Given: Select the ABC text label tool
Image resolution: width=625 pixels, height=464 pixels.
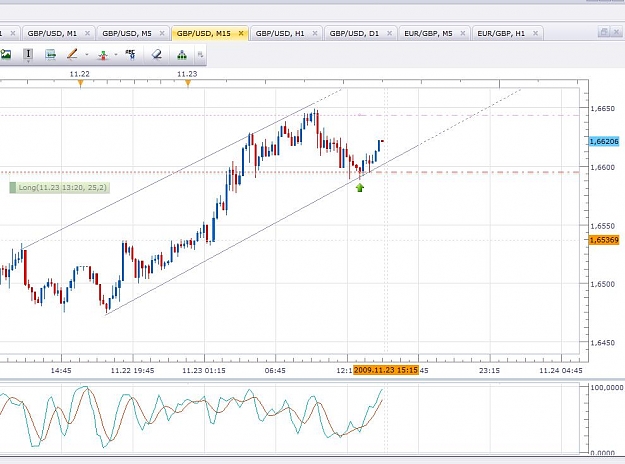Looking at the screenshot, I should click(130, 55).
